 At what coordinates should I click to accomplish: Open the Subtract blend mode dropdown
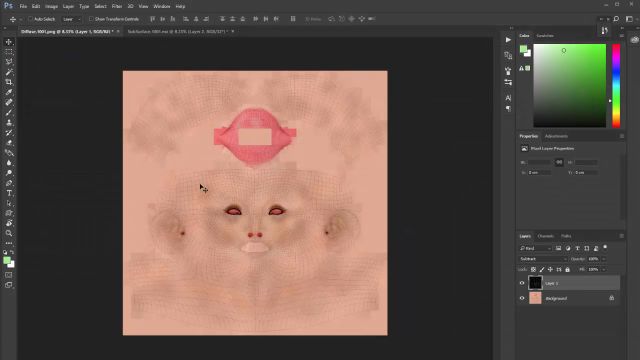click(x=543, y=259)
